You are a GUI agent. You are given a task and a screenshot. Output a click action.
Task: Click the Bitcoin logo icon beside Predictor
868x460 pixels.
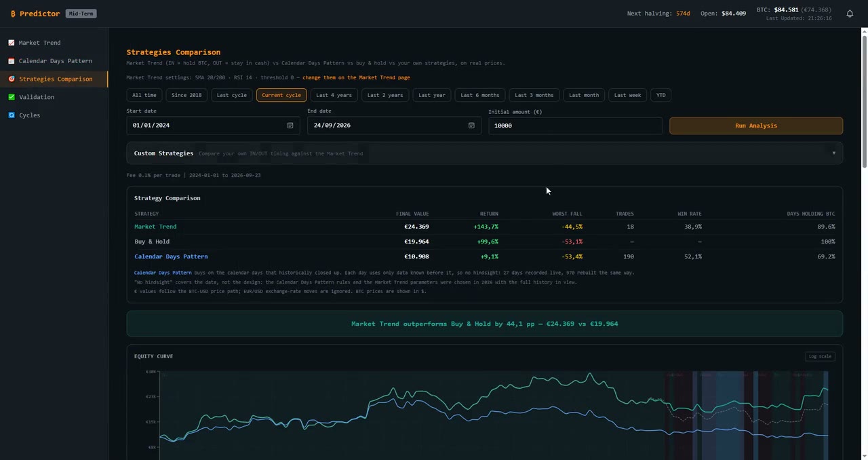(x=13, y=14)
